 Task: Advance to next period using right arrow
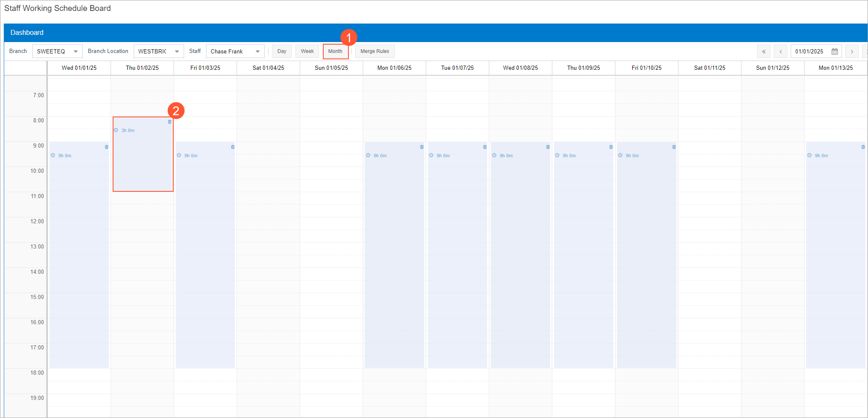tap(852, 51)
